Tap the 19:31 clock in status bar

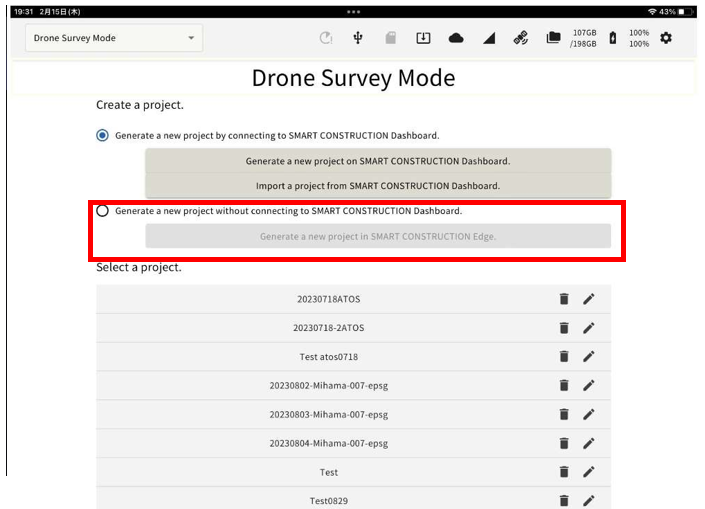tap(23, 12)
